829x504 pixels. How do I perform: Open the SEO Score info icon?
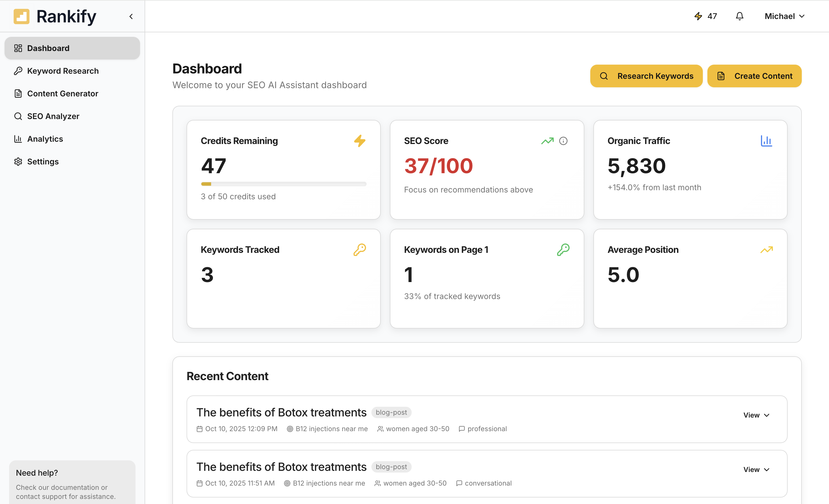(x=564, y=141)
